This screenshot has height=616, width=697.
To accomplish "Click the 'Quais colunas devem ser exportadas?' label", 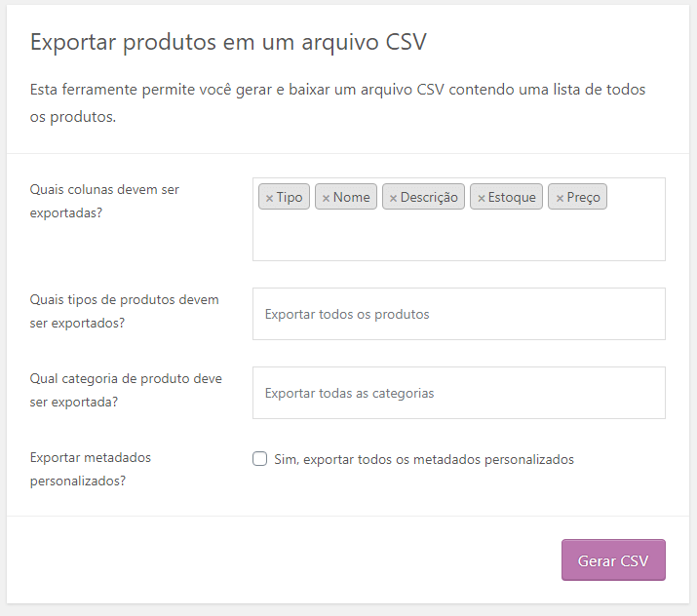I will click(x=104, y=201).
